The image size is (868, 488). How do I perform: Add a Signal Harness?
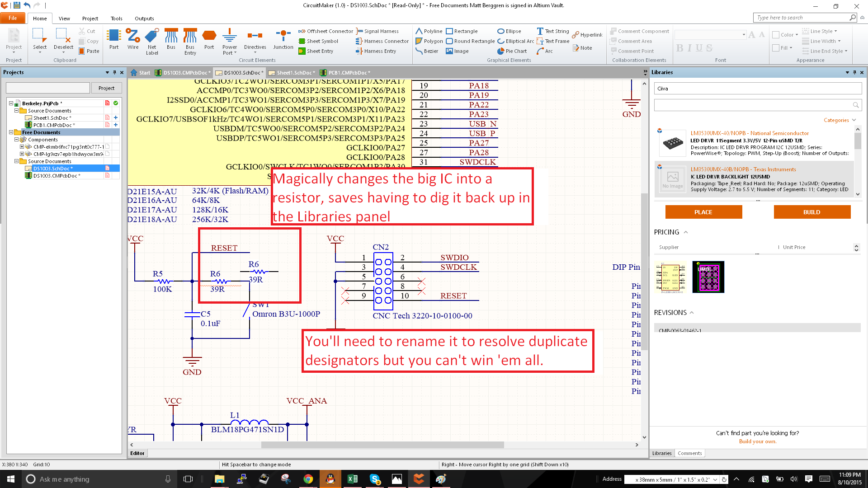377,31
